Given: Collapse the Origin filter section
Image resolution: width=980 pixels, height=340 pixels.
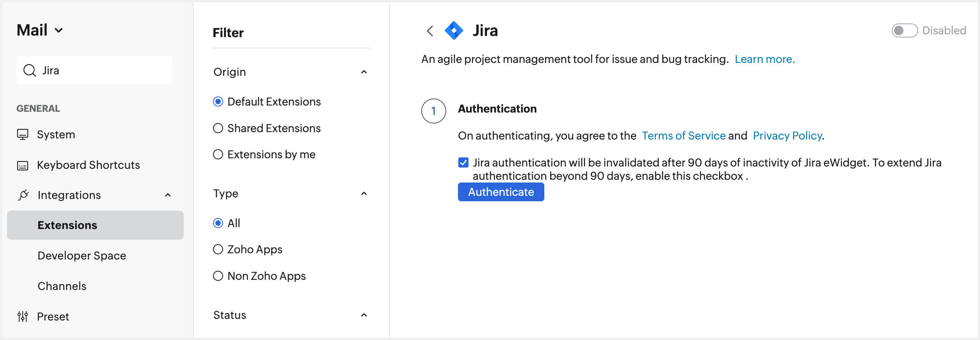Looking at the screenshot, I should coord(364,72).
